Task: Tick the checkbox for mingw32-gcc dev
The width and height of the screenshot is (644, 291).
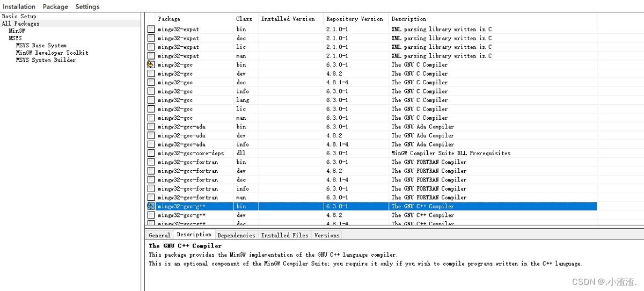Action: pyautogui.click(x=151, y=74)
